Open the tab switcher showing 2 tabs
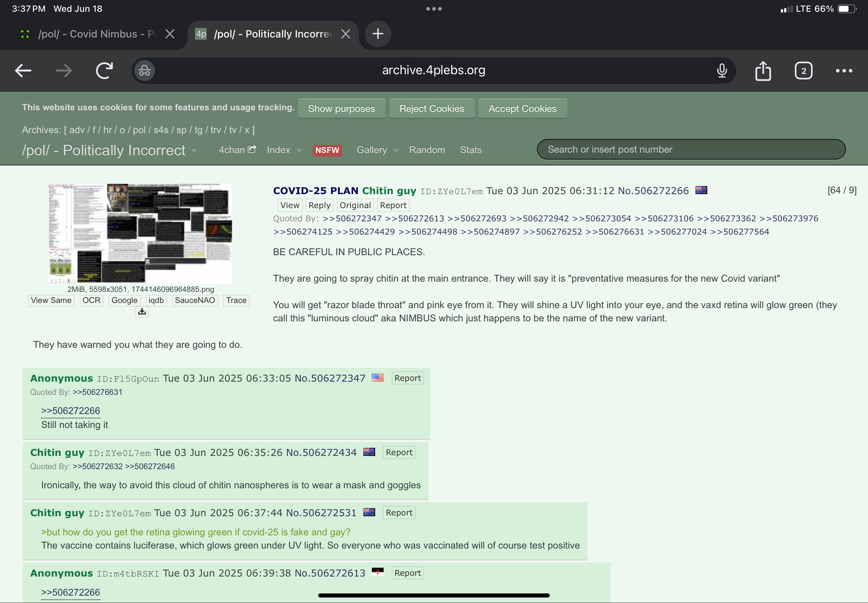Viewport: 868px width, 603px height. point(803,71)
